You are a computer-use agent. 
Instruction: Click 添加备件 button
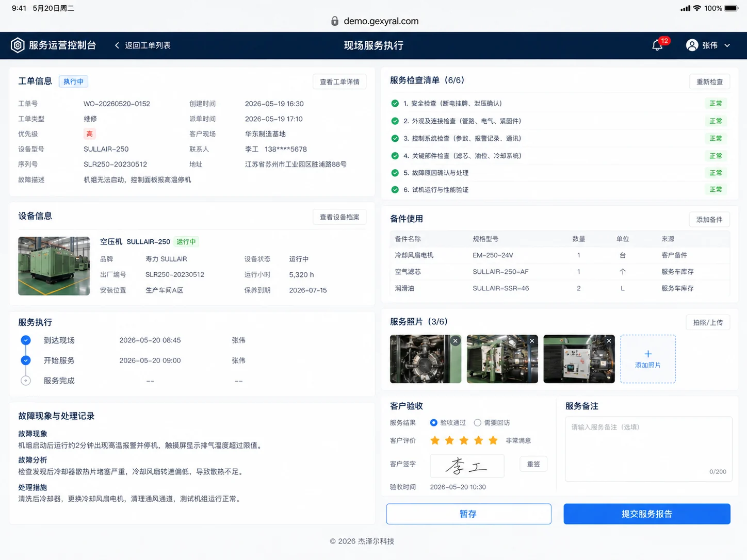709,220
